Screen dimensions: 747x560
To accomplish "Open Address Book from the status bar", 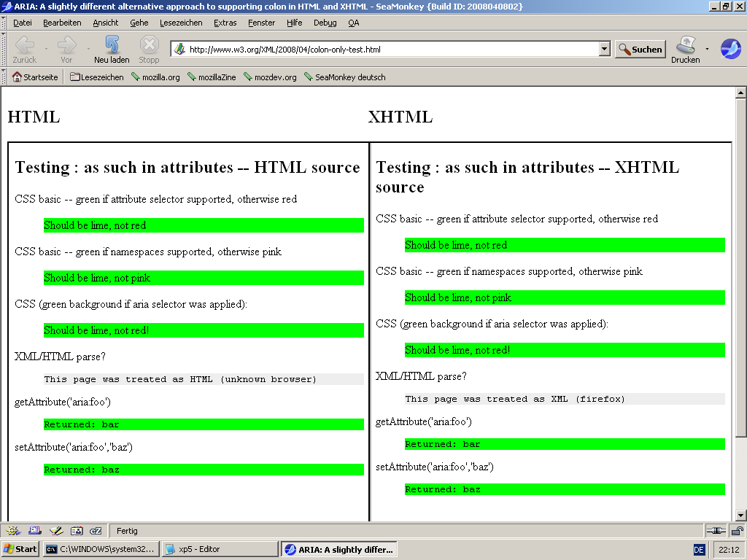I will point(77,531).
